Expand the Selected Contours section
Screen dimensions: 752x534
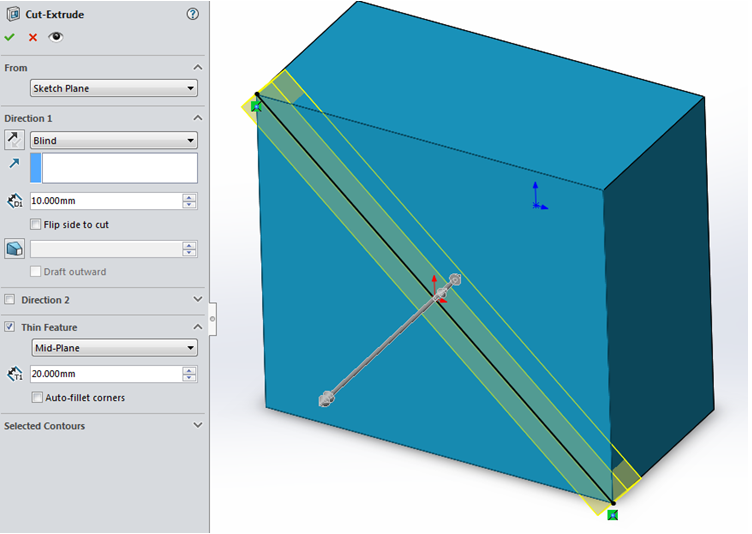tap(198, 425)
